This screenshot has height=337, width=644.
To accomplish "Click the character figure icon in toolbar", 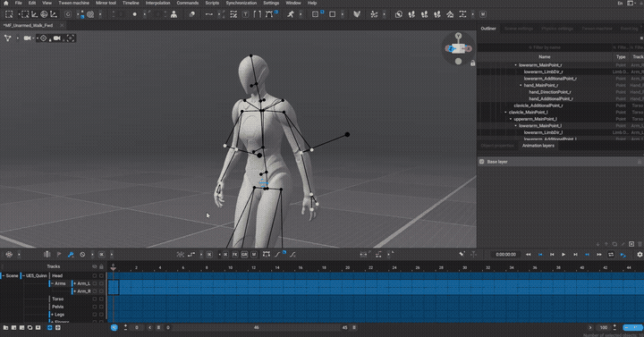I will click(174, 14).
